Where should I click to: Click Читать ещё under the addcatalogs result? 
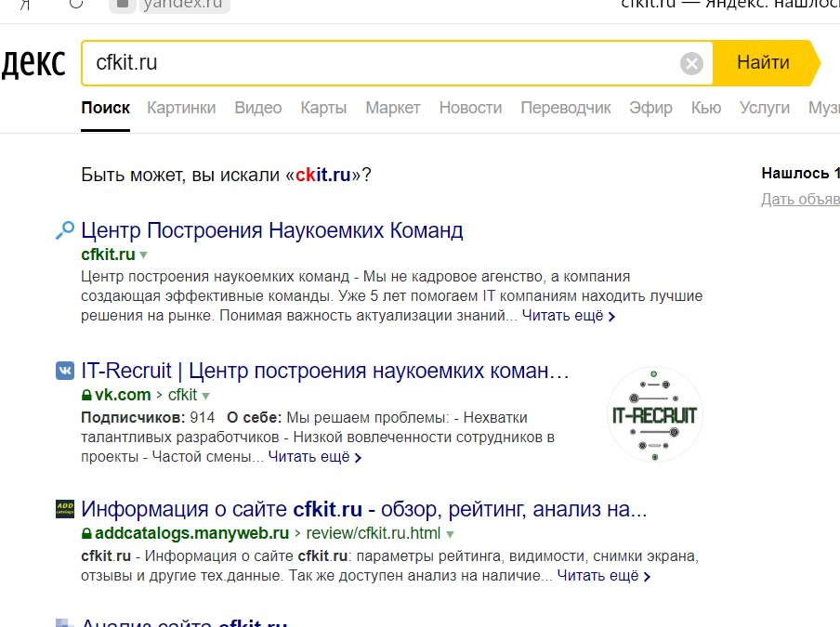tap(604, 576)
